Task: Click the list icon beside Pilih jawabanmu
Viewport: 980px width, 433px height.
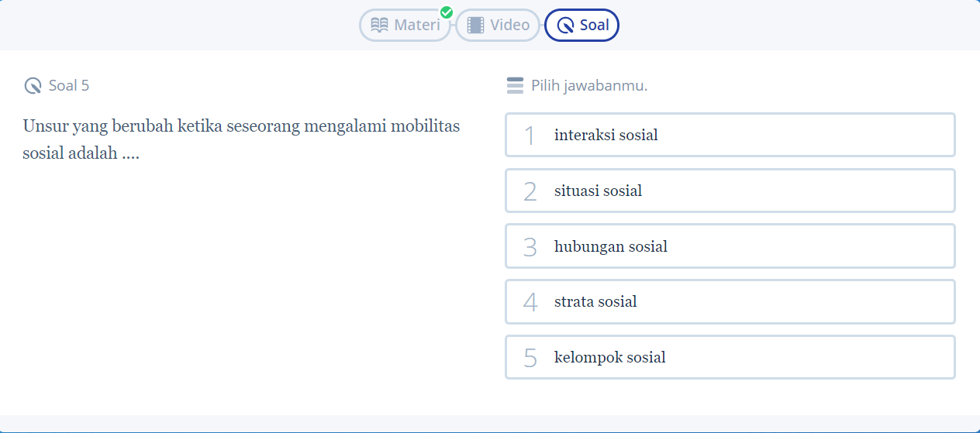Action: click(515, 85)
